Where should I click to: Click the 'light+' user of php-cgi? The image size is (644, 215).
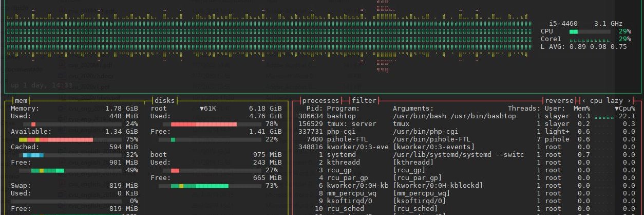coord(557,132)
